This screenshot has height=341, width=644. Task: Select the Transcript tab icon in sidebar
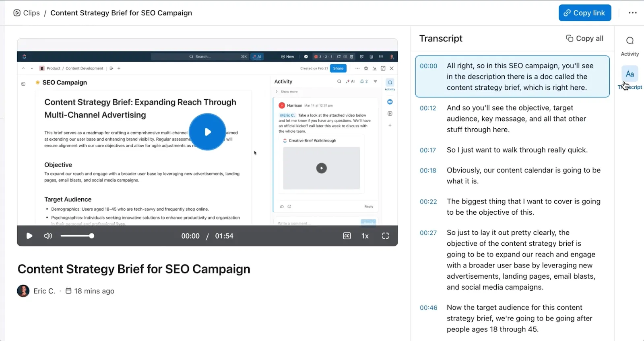click(x=630, y=74)
